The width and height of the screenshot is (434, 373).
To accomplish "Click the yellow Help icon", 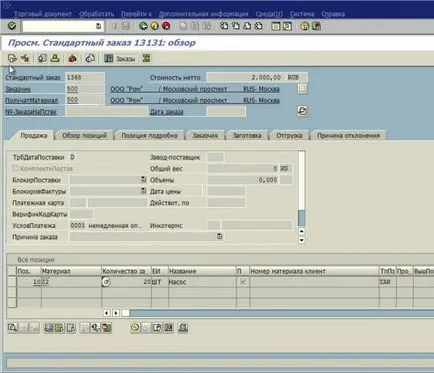I will [x=305, y=26].
